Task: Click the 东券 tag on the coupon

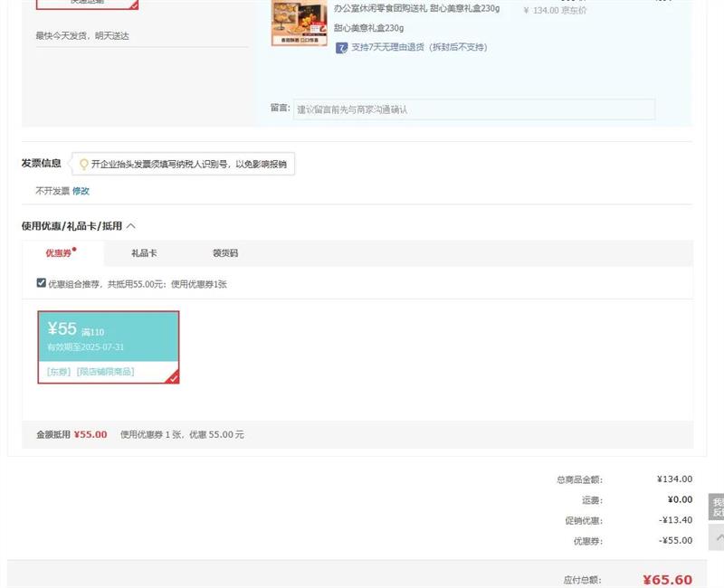Action: click(59, 372)
